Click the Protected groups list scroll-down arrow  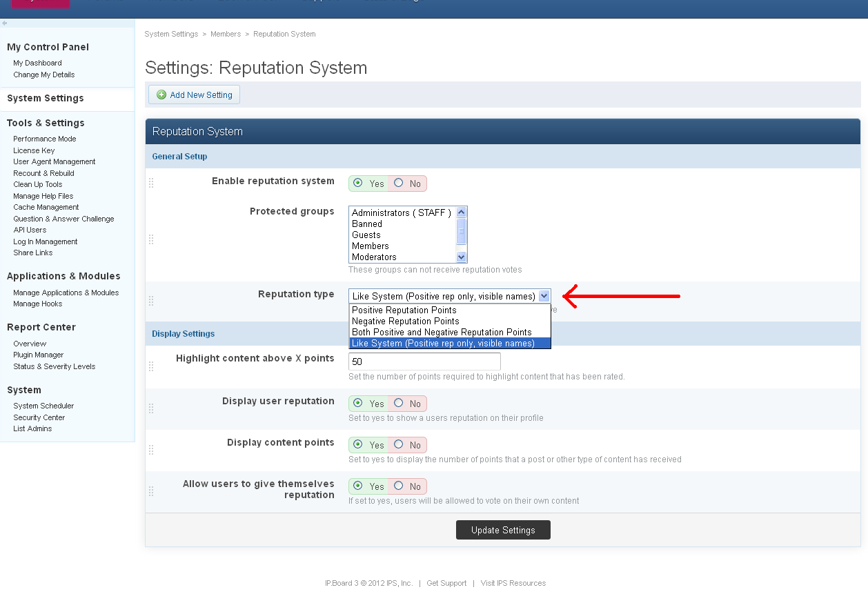[462, 257]
